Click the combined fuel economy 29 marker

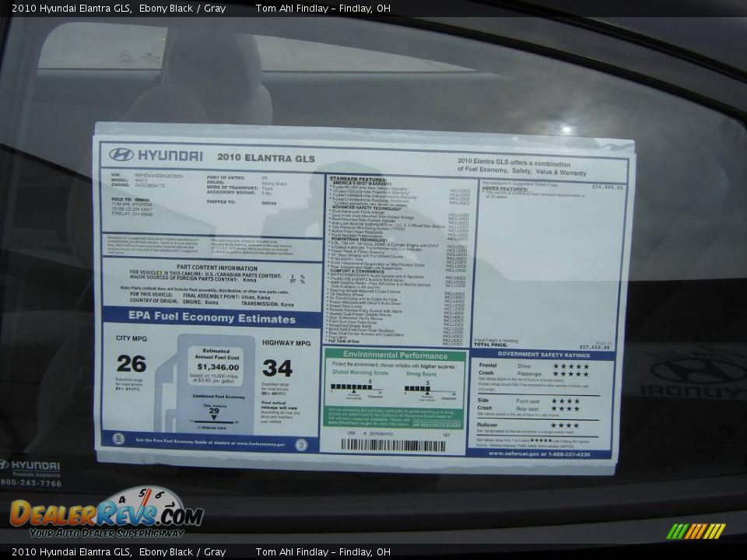(x=214, y=413)
